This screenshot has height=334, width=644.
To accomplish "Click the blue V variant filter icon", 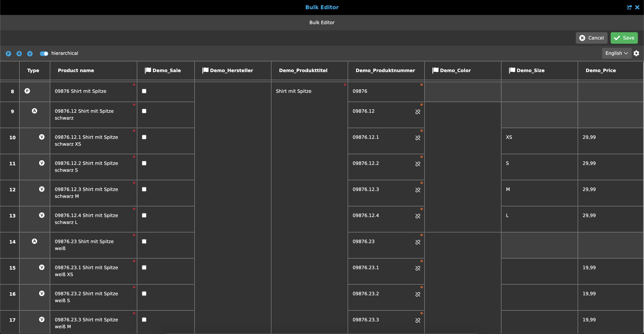I will 30,53.
